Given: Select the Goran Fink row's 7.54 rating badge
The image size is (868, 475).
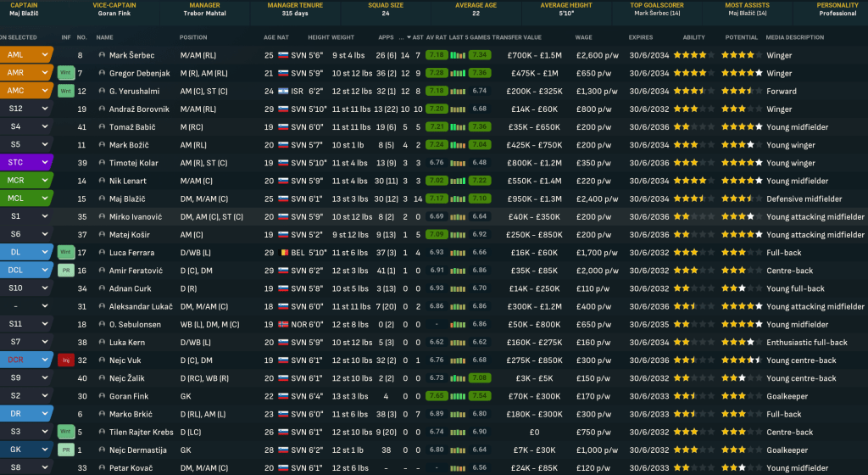Looking at the screenshot, I should click(479, 396).
